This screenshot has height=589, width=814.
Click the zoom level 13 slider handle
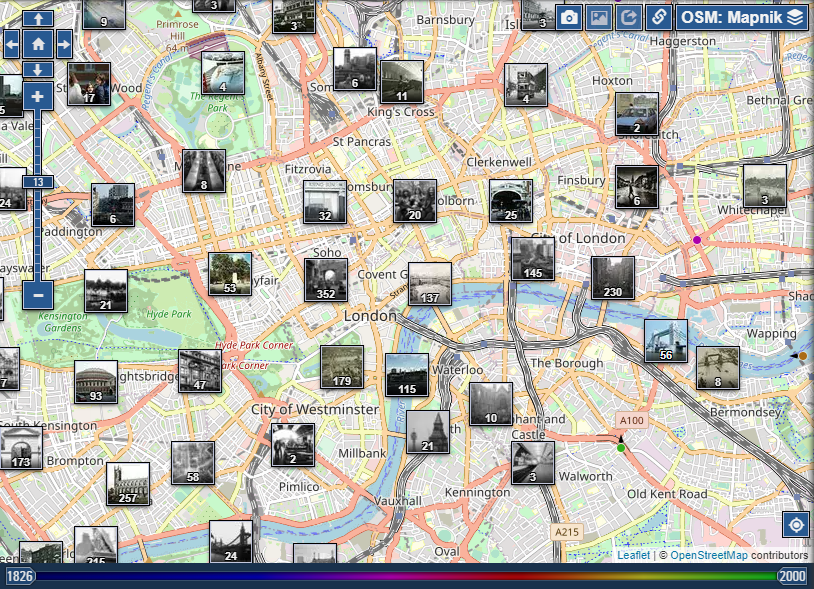tap(38, 182)
